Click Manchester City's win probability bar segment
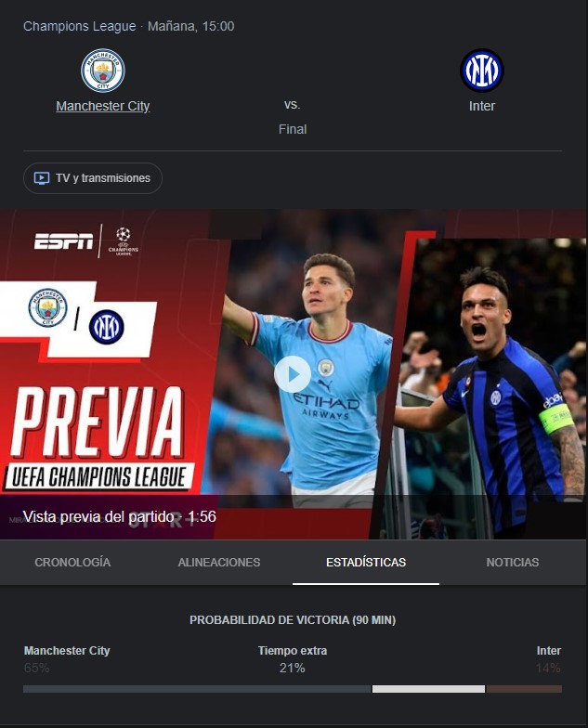The height and width of the screenshot is (728, 588). [x=197, y=689]
